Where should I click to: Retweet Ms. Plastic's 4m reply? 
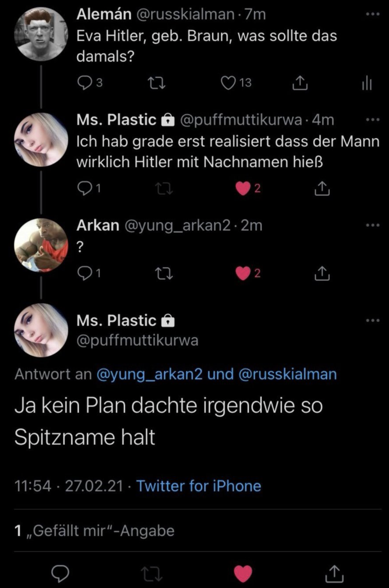[x=164, y=188]
